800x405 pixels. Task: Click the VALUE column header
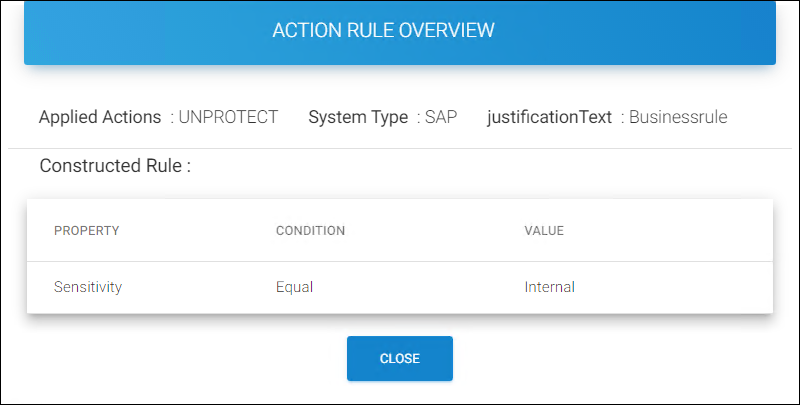point(544,231)
